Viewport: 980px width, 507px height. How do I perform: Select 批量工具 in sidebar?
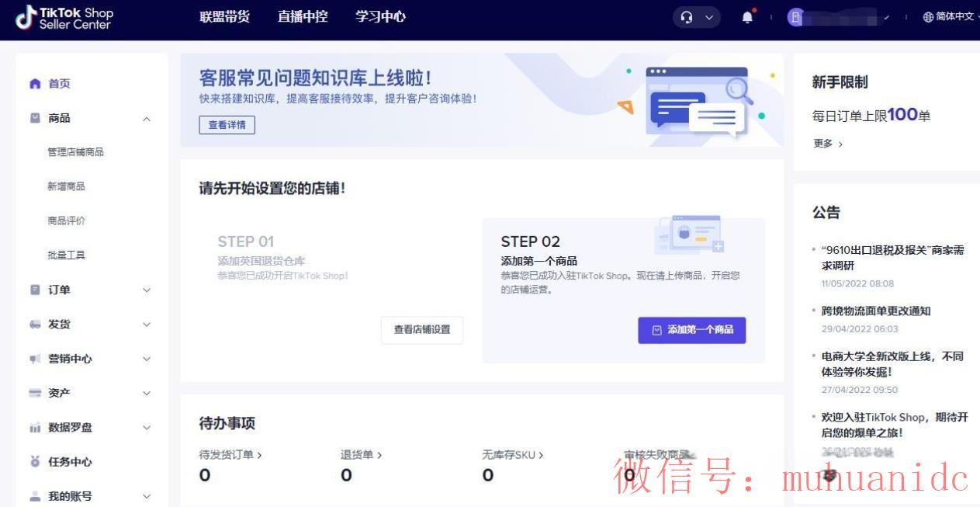tap(66, 255)
